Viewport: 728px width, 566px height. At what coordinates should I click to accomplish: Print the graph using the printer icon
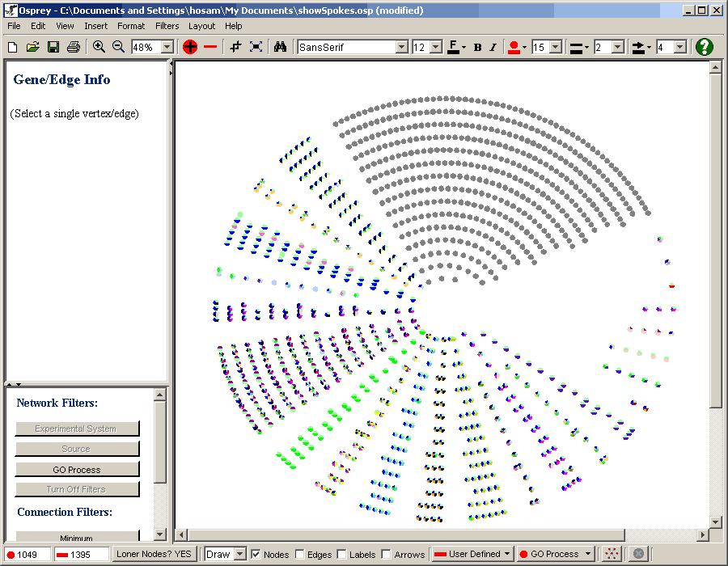[x=74, y=47]
